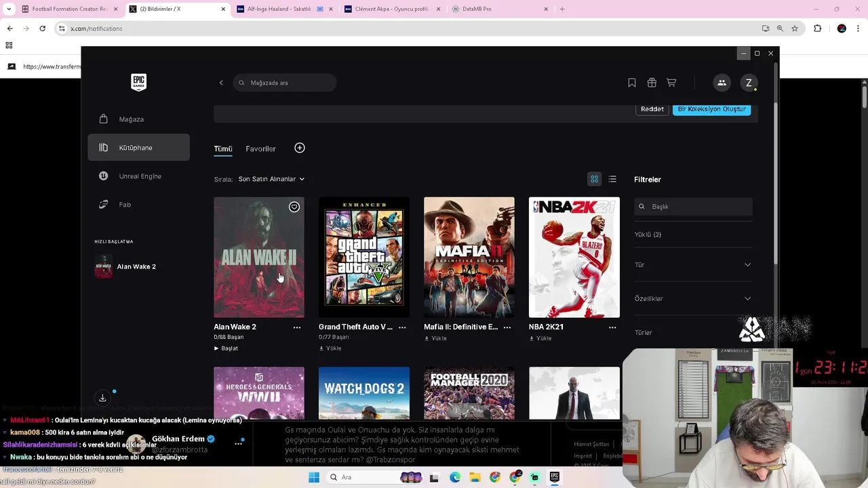Open the friends list icon
868x488 pixels.
click(x=722, y=83)
